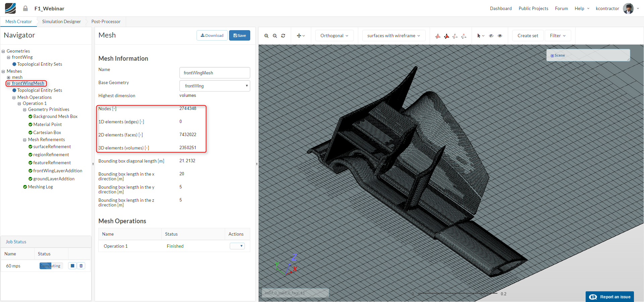Reset the 3D view with refresh icon
Viewport: 644px width, 302px height.
[x=283, y=36]
